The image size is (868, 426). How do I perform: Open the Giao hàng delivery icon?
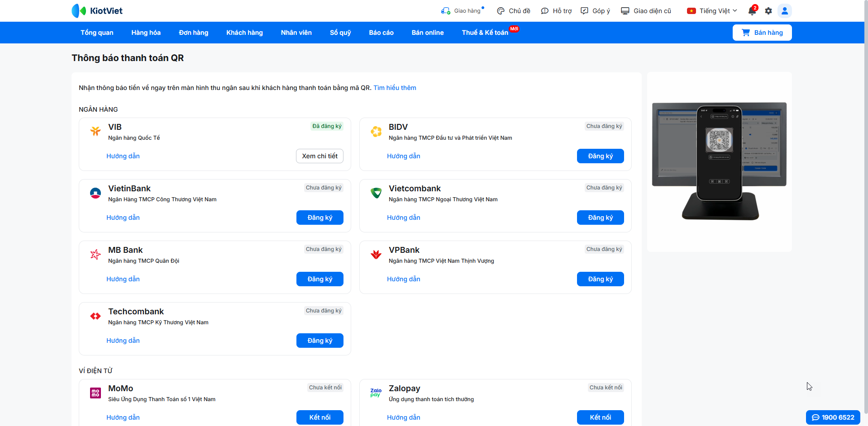tap(446, 11)
